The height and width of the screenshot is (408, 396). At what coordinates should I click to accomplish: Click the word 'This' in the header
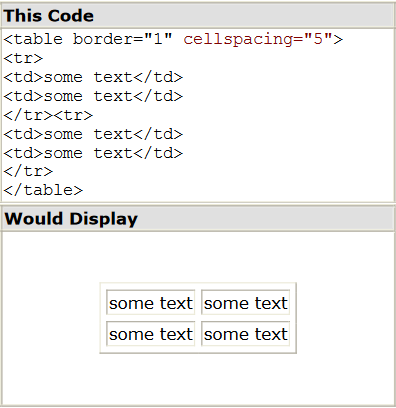[21, 16]
